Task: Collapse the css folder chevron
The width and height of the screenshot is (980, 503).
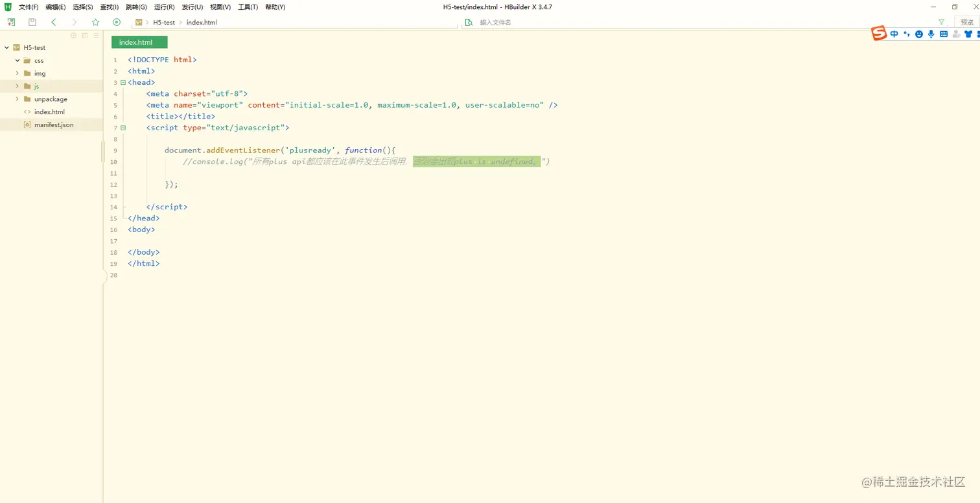Action: [x=17, y=60]
